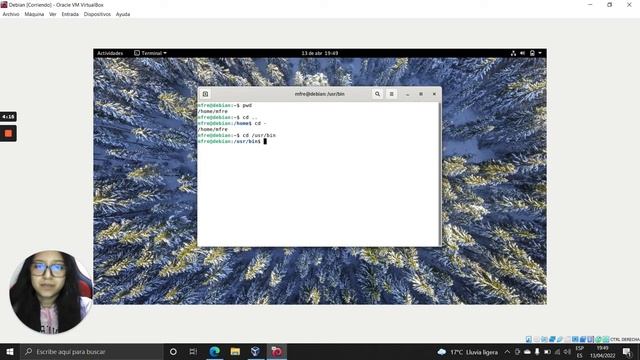The image size is (640, 360).
Task: Open Microsoft Edge from the taskbar
Action: coord(215,351)
